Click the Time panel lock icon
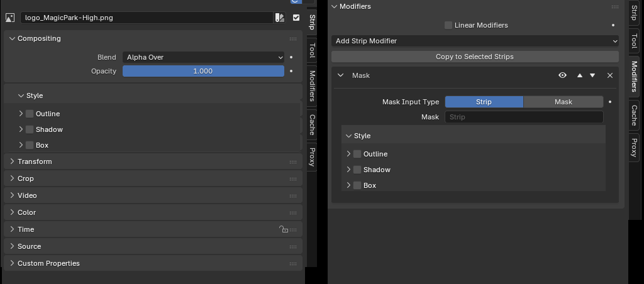The width and height of the screenshot is (644, 284). pos(284,229)
